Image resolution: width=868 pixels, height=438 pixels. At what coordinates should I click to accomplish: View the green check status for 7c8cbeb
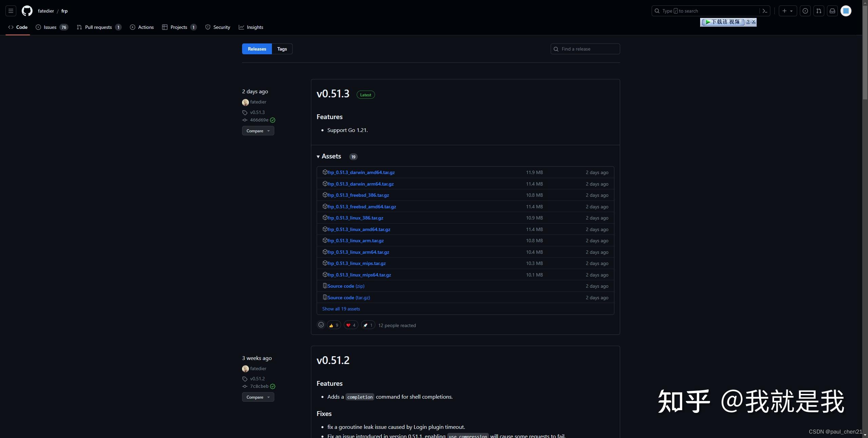(x=273, y=386)
